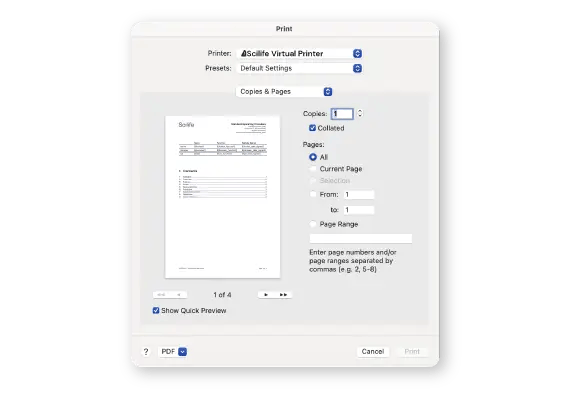Viewport: 570px width, 401px height.
Task: Click the document page preview thumbnail
Action: [222, 197]
